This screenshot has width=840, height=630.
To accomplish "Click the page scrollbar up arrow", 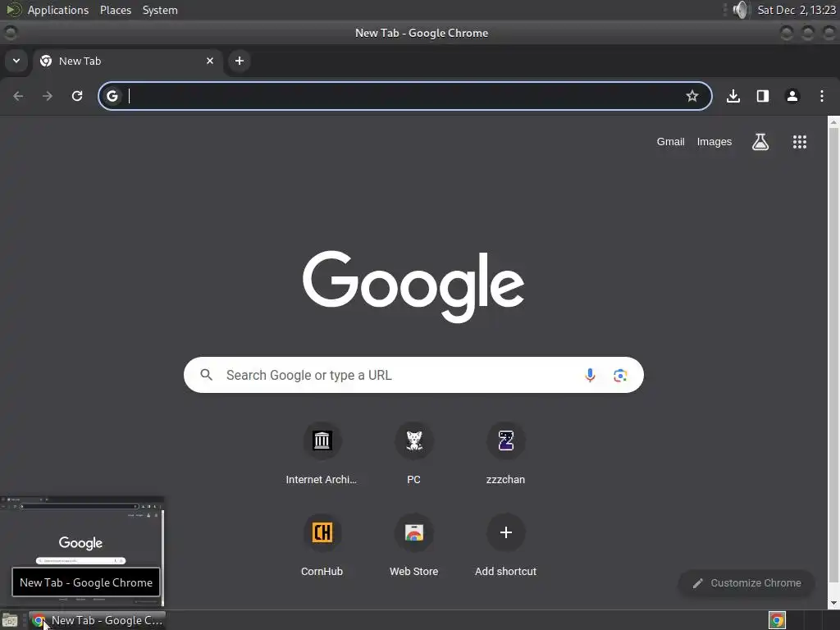I will click(x=833, y=121).
